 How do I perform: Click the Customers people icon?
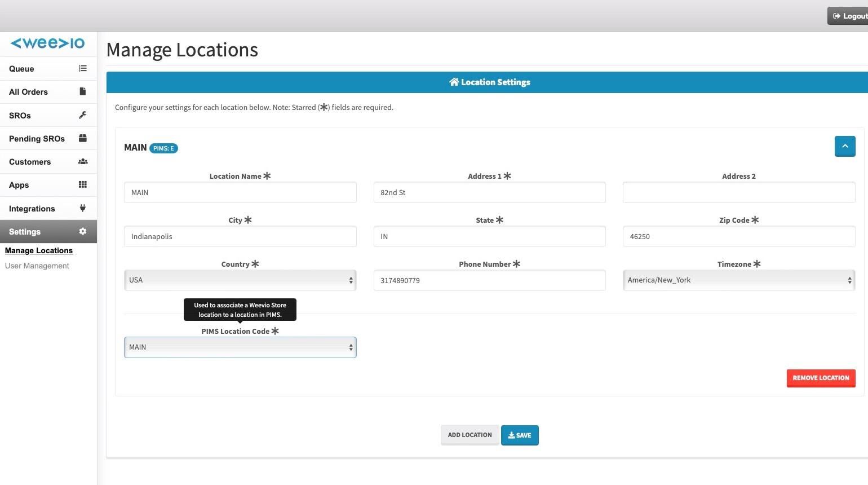point(83,161)
